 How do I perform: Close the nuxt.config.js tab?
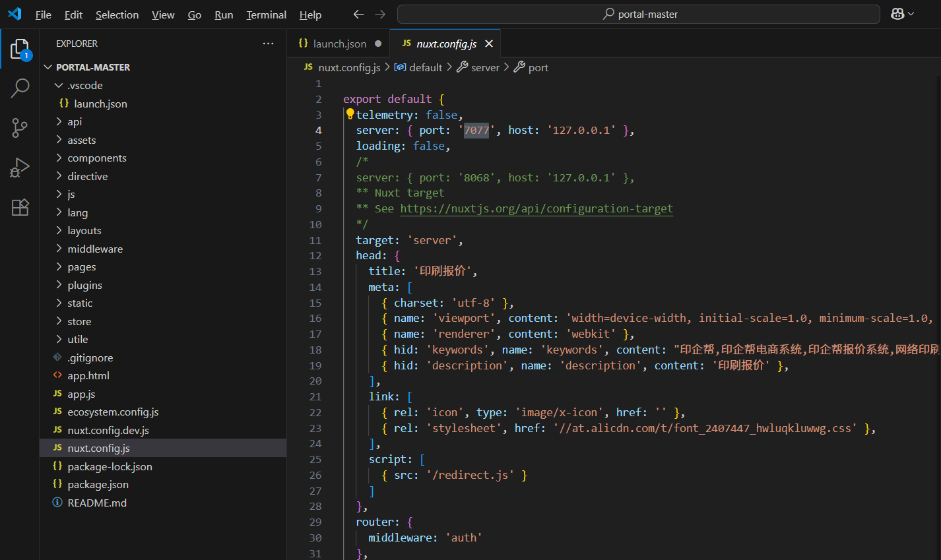pyautogui.click(x=489, y=44)
